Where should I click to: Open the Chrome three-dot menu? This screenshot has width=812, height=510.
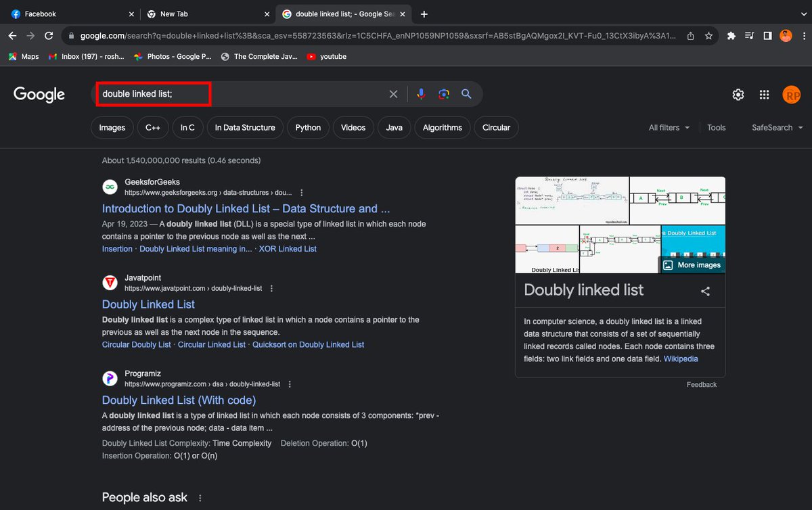803,36
